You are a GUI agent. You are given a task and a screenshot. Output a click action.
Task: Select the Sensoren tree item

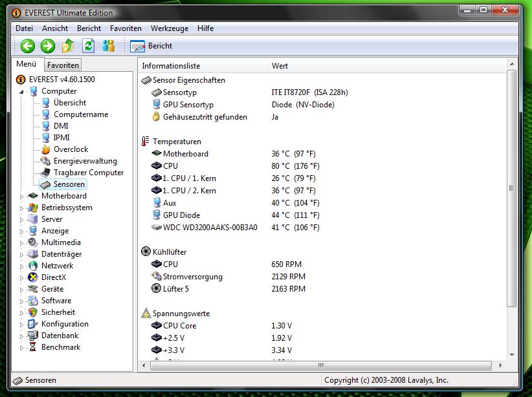[x=69, y=184]
